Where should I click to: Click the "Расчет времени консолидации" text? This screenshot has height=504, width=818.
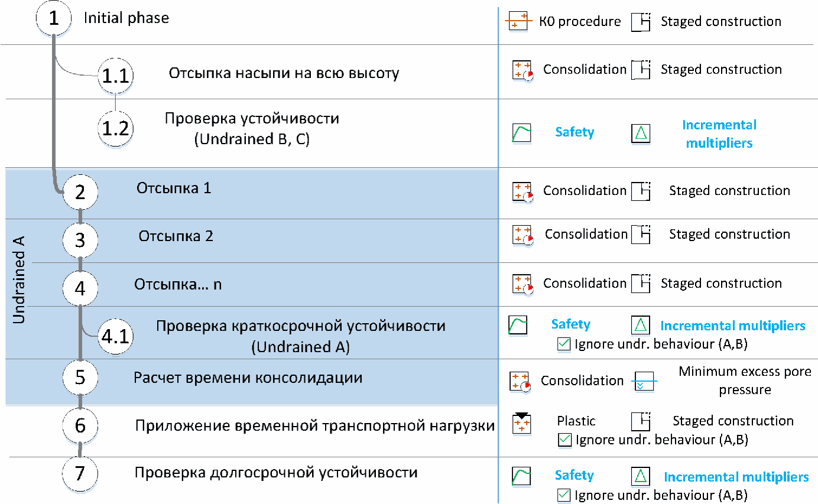pyautogui.click(x=248, y=378)
